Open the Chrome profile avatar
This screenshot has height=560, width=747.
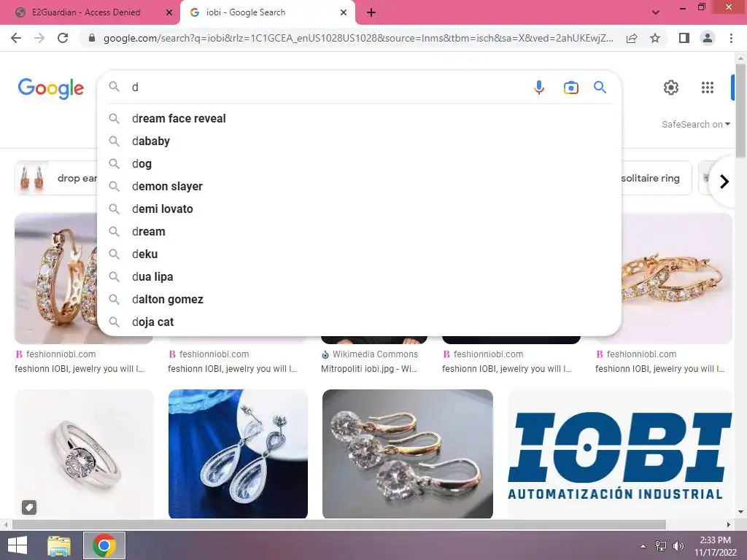(x=708, y=38)
